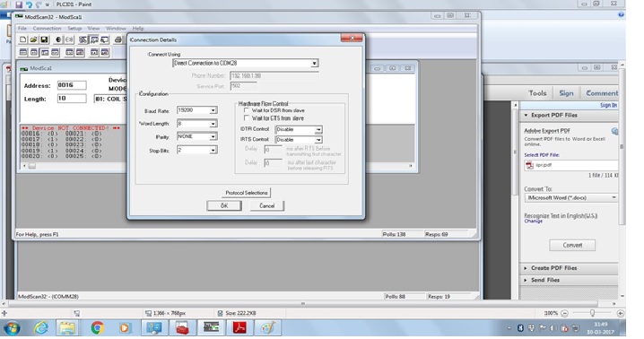Click the New document toolbar icon
The image size is (644, 339).
(x=23, y=39)
